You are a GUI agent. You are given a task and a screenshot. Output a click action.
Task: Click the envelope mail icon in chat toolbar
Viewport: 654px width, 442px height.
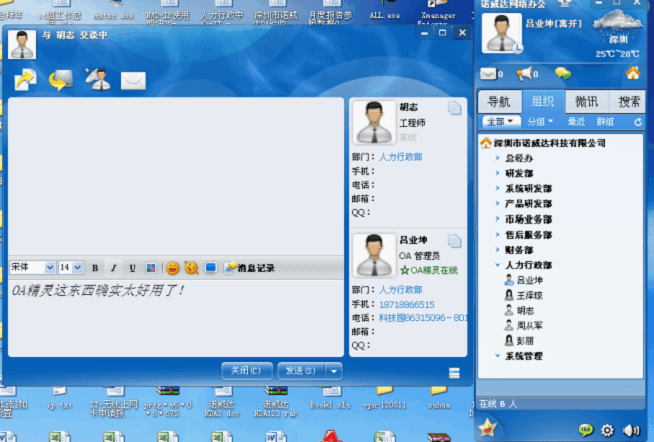133,81
